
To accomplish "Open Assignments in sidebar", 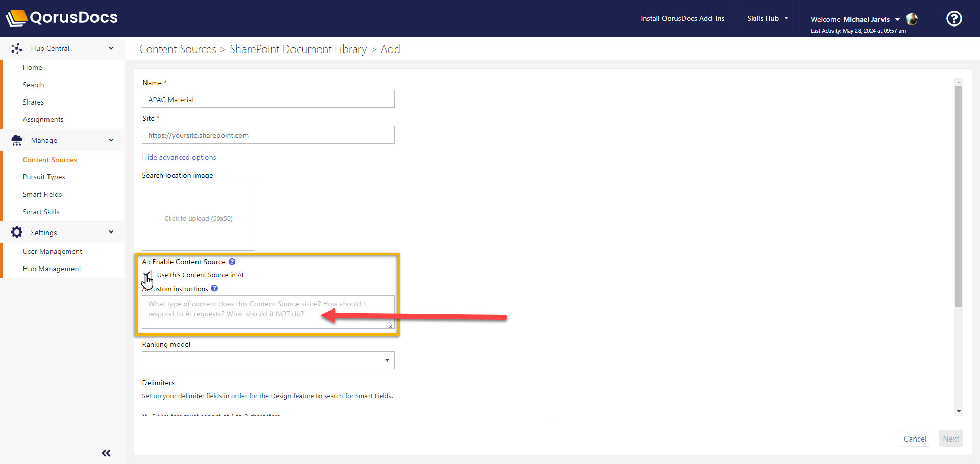I will (43, 119).
